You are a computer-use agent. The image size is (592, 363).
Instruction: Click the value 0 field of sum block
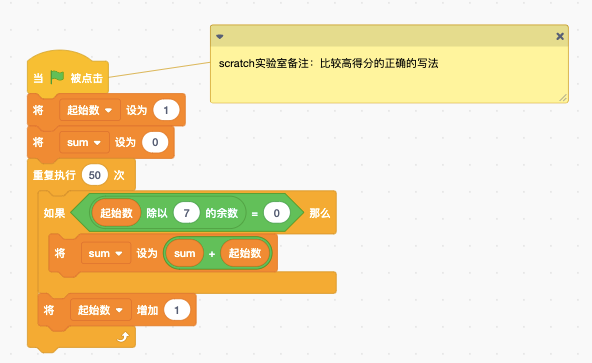point(155,142)
